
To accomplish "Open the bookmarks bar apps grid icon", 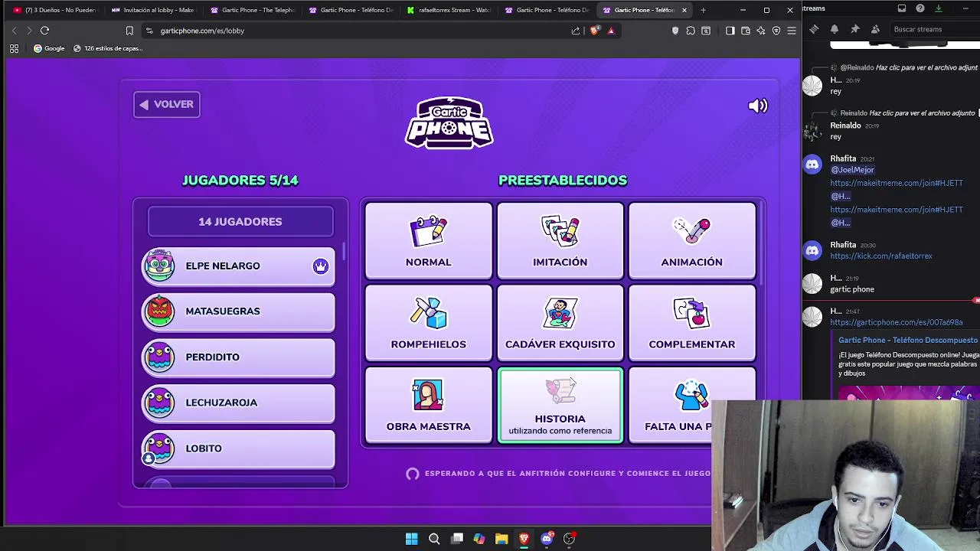I will 14,48.
